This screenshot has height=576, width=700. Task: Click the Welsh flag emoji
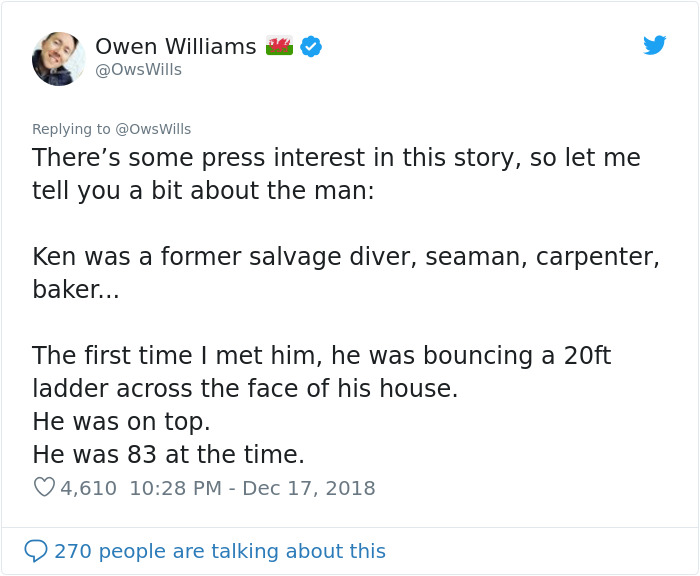[279, 46]
